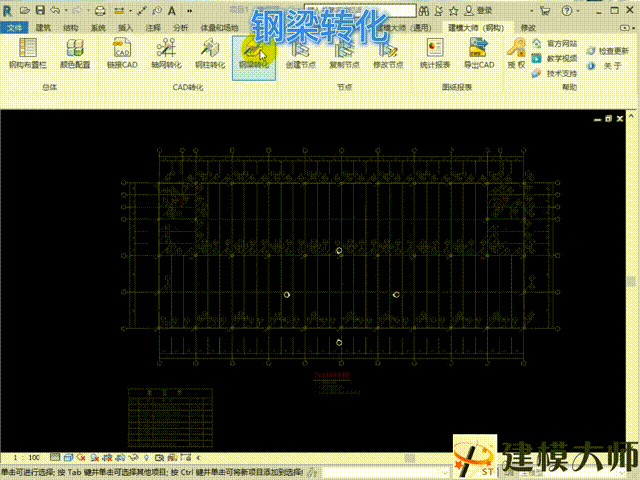Click the Measure tool icon
The image size is (640, 480).
point(119,11)
